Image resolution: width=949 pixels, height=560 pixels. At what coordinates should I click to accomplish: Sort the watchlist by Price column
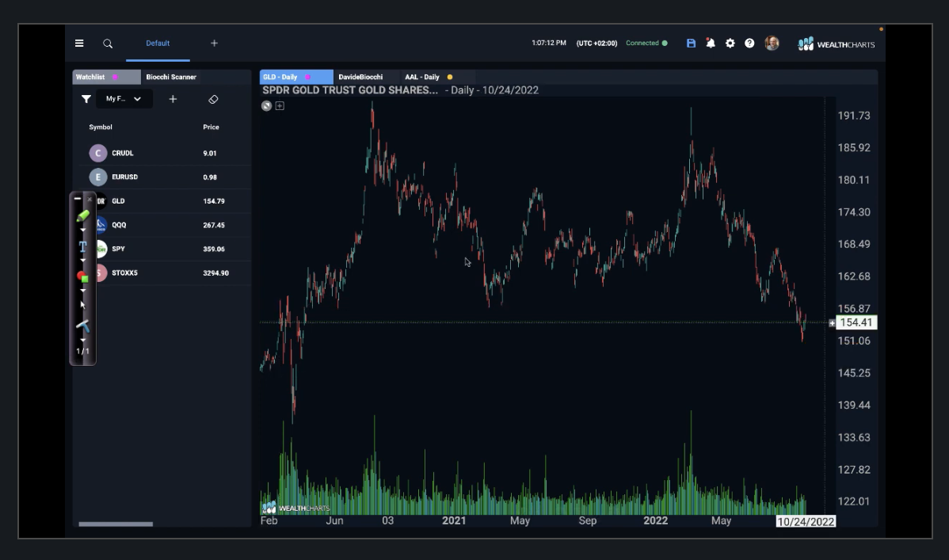click(212, 128)
